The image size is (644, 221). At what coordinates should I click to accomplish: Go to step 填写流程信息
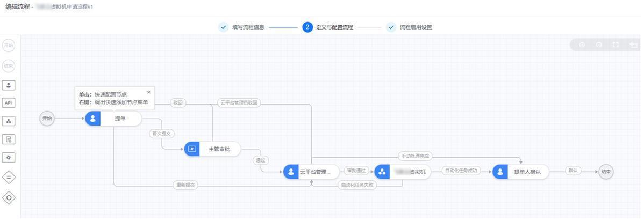pos(241,27)
